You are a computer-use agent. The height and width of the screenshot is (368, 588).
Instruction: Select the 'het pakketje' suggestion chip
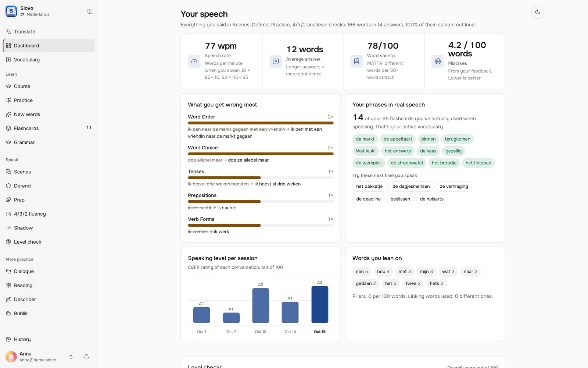click(369, 187)
